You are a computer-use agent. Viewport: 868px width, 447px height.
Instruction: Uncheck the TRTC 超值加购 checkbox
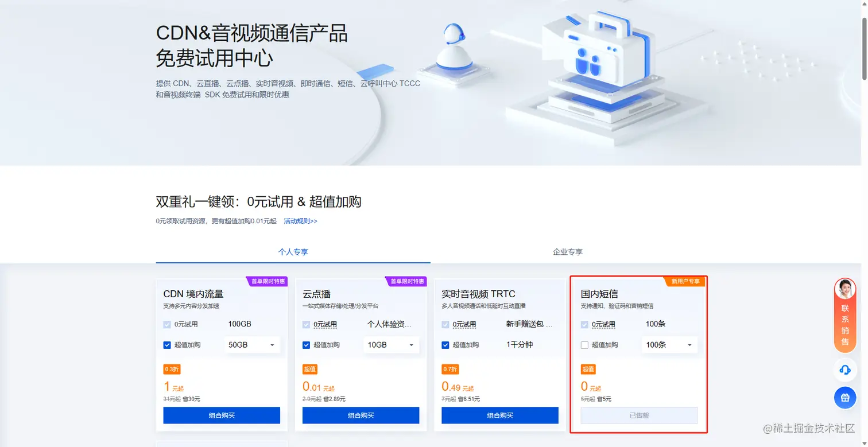pyautogui.click(x=445, y=345)
